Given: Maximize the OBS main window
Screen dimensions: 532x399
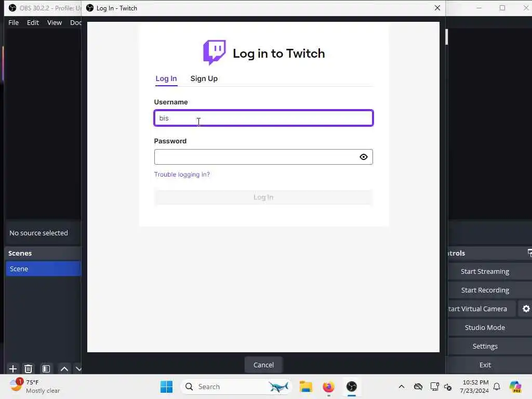Looking at the screenshot, I should pos(502,8).
